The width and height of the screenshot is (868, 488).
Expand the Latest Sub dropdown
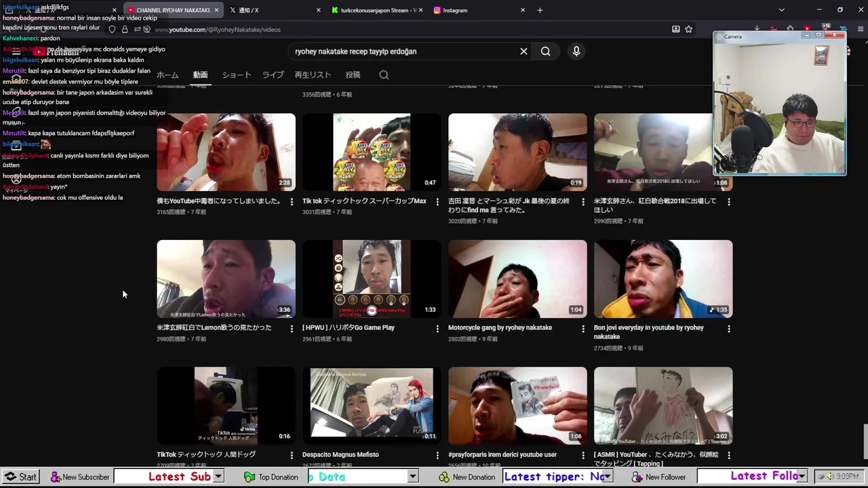click(x=218, y=476)
